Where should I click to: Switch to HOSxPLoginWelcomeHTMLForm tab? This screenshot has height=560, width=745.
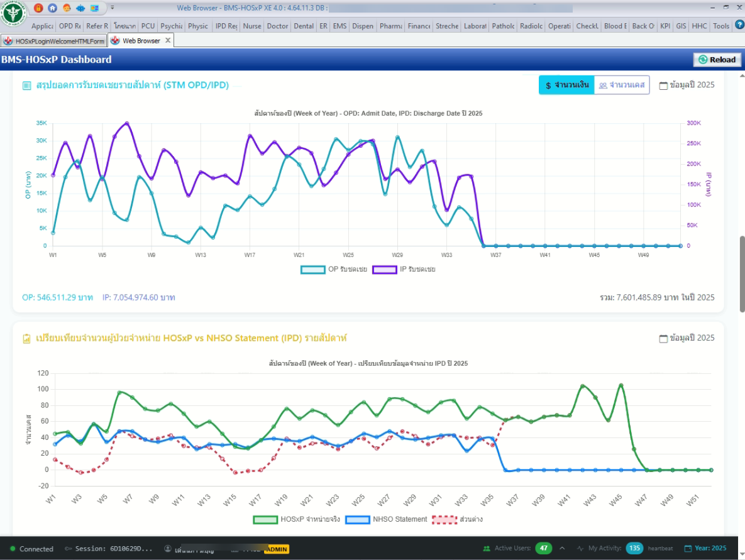coord(55,41)
